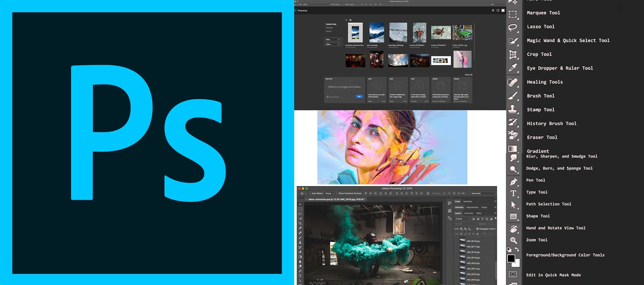Viewport: 644px width, 285px height.
Task: Switch to the Swatches tab
Action: click(x=468, y=201)
